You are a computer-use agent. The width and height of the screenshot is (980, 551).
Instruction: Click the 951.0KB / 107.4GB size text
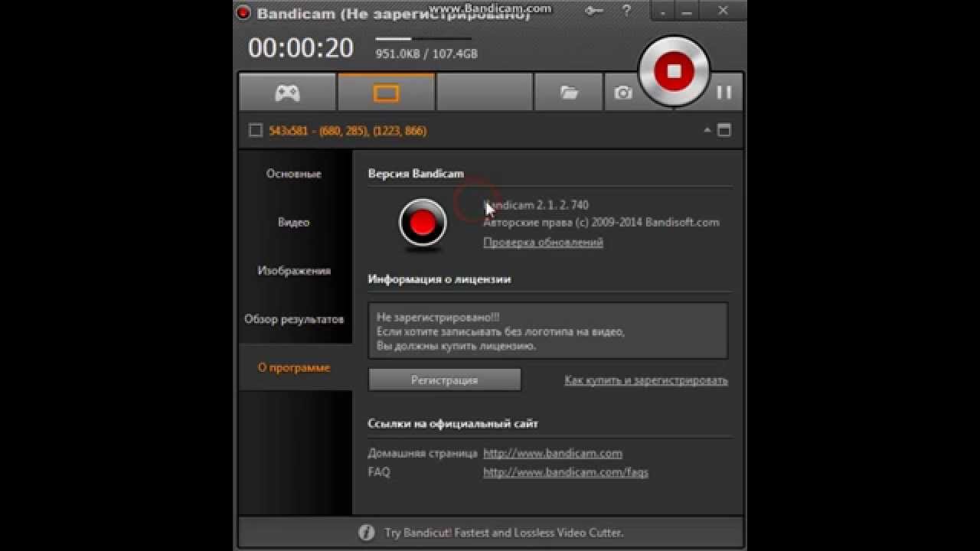[x=426, y=54]
